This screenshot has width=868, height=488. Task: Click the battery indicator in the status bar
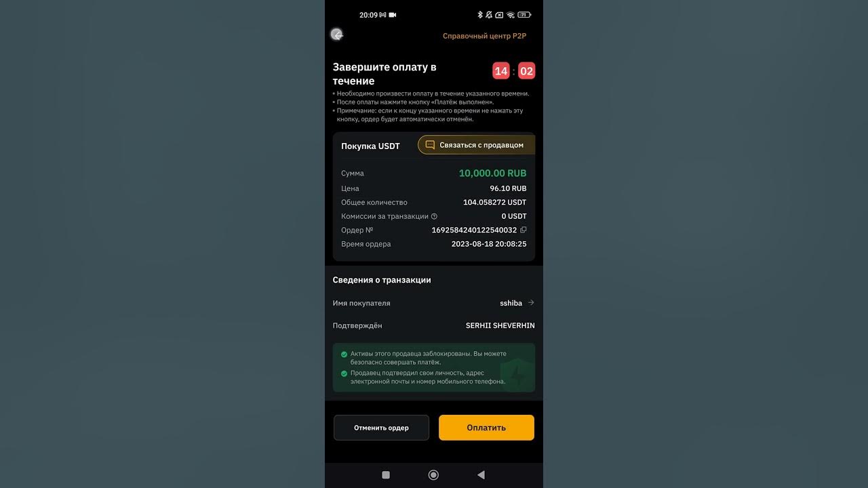pos(524,14)
